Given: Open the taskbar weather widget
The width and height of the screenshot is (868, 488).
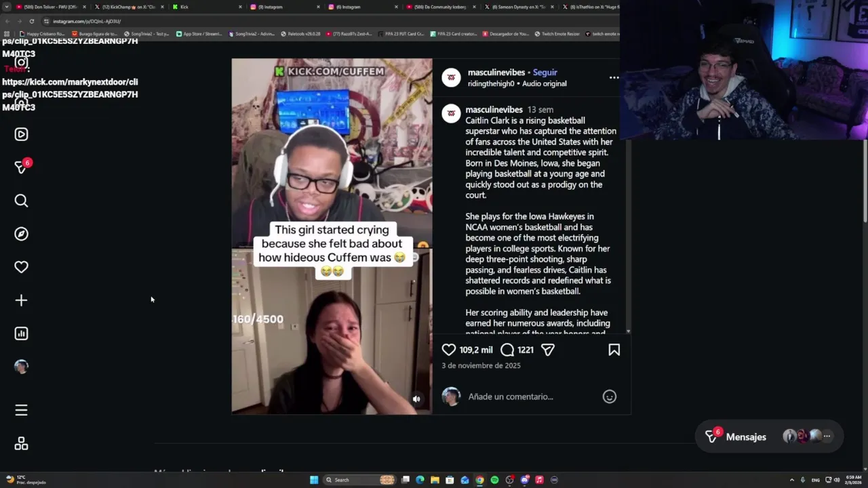Looking at the screenshot, I should point(26,480).
